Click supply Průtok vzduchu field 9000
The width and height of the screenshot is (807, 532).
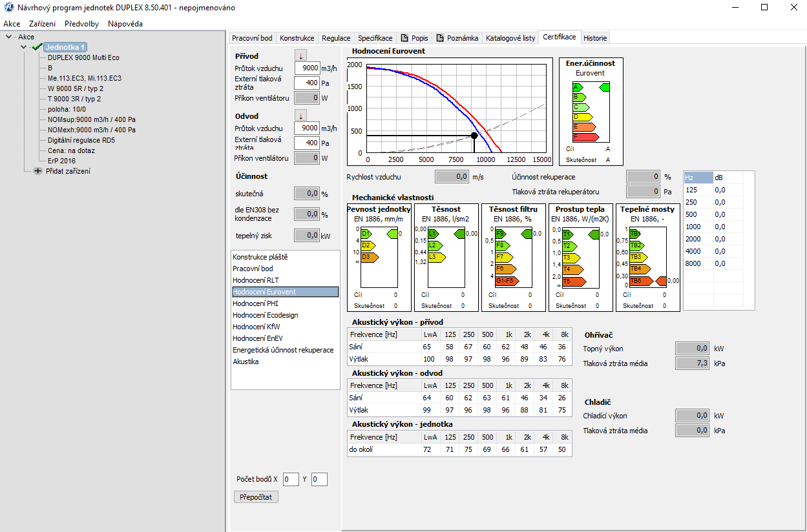[307, 68]
